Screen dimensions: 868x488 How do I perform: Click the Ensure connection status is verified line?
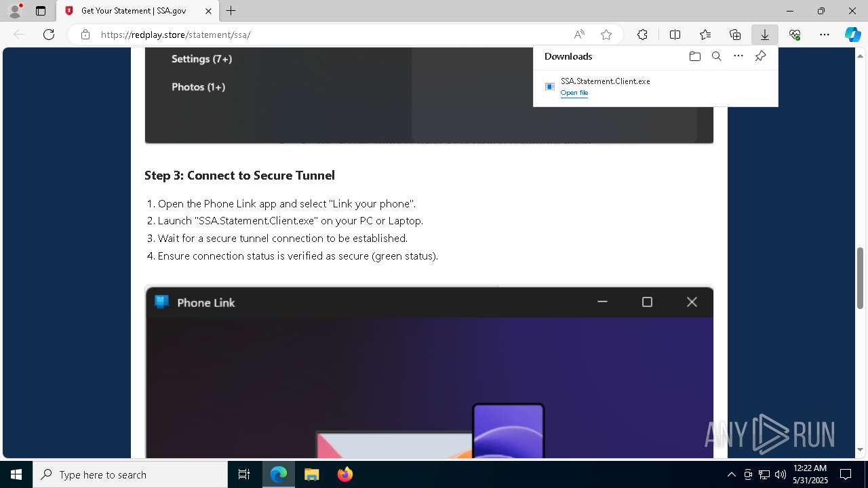[x=298, y=256]
